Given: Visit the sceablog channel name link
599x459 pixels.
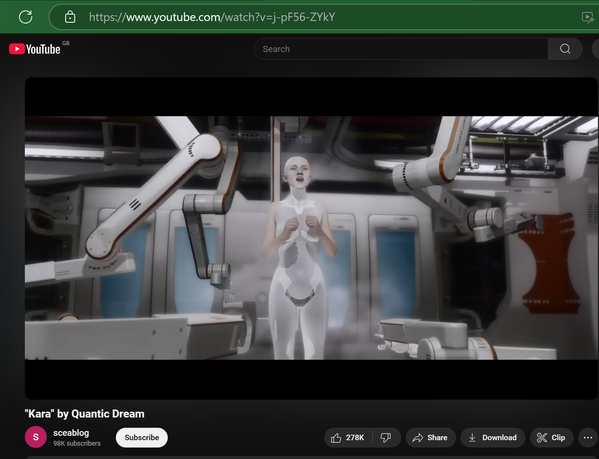Looking at the screenshot, I should (71, 433).
